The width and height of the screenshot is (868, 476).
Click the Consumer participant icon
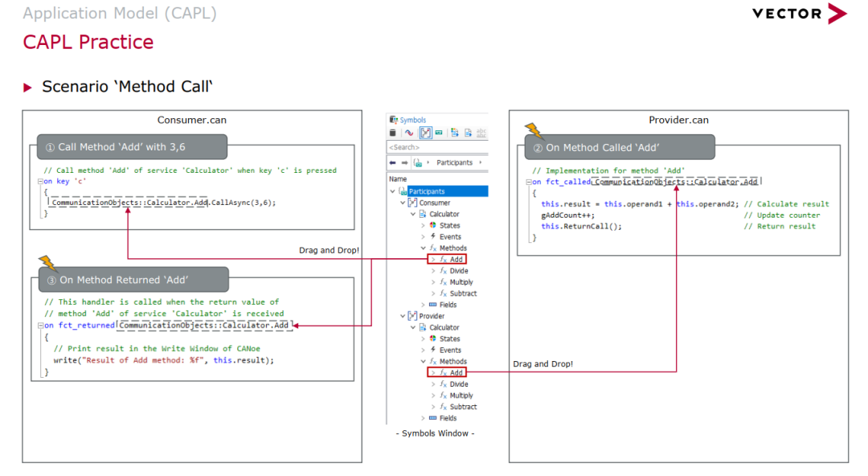(x=412, y=203)
